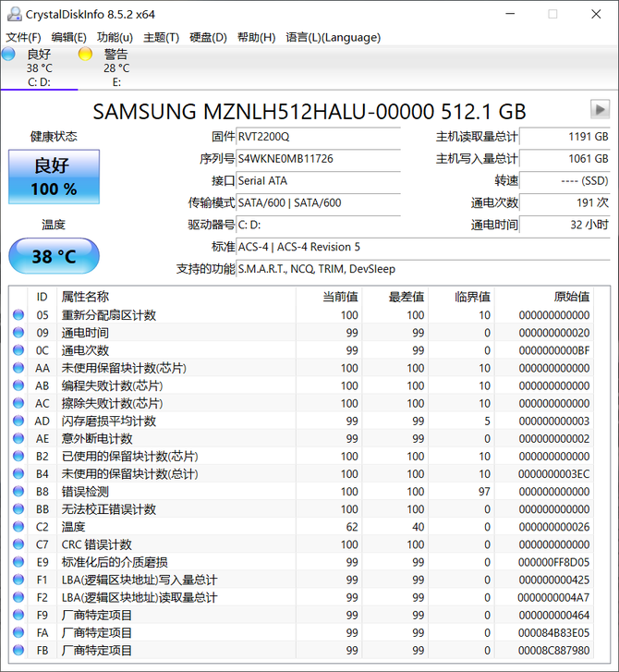Click raw value 00008C887980
Image resolution: width=619 pixels, height=672 pixels.
pyautogui.click(x=554, y=650)
